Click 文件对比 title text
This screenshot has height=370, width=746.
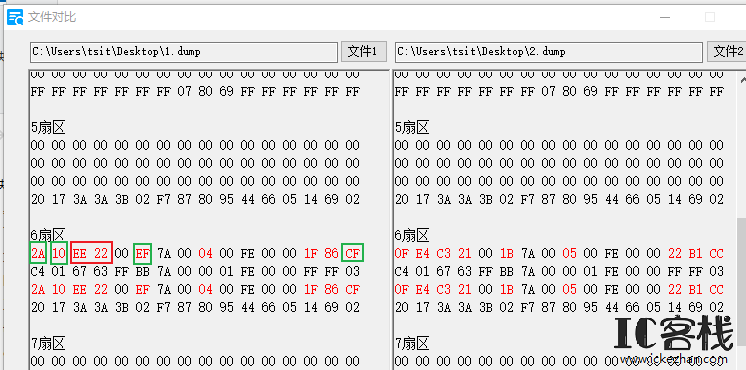pos(52,17)
